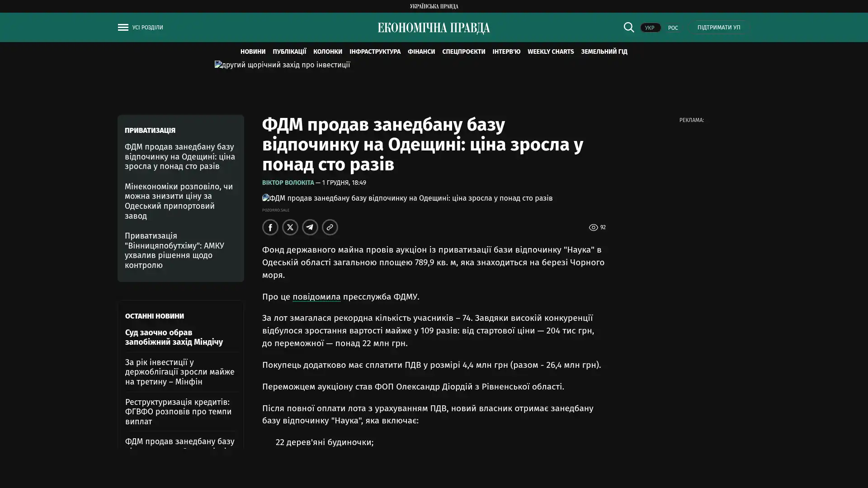Switch language to УКР
This screenshot has width=868, height=488.
click(650, 28)
